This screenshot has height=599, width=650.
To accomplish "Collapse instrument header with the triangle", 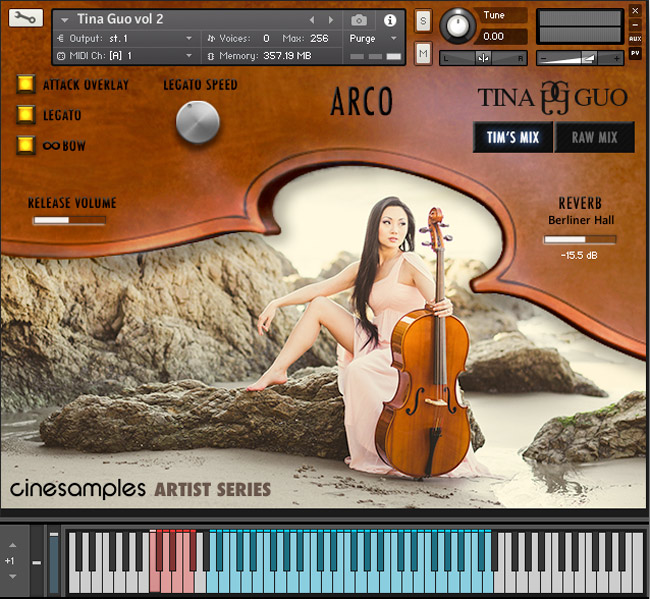I will tap(64, 19).
